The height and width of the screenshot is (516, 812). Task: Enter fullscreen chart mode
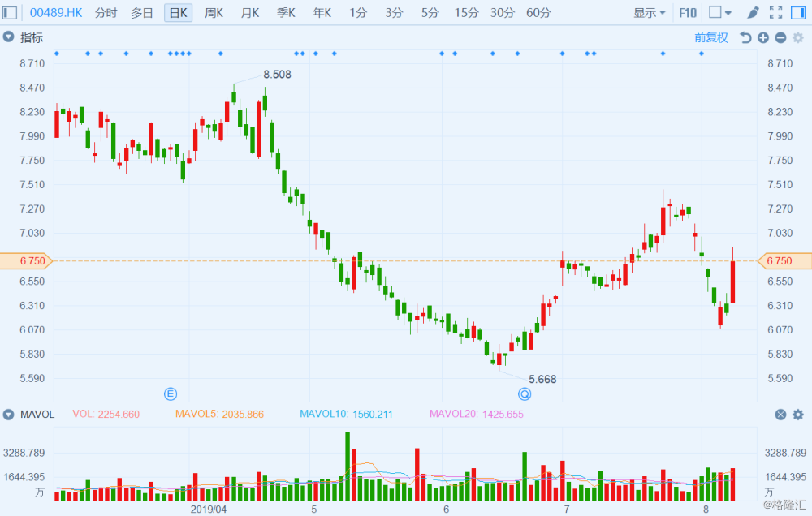click(x=775, y=12)
